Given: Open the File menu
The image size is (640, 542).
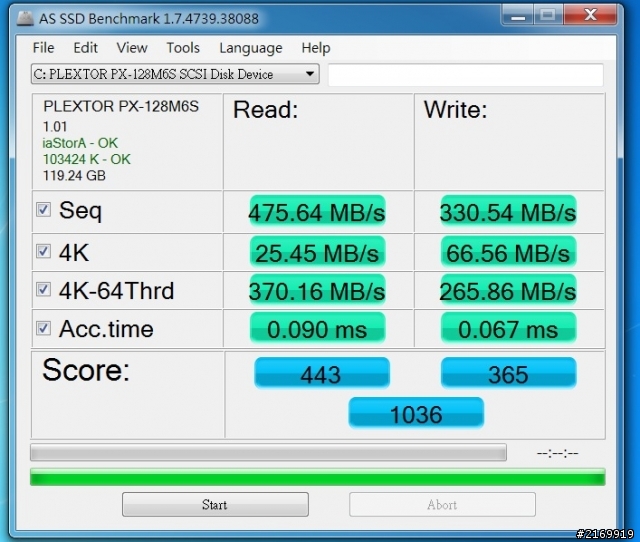Looking at the screenshot, I should point(43,48).
